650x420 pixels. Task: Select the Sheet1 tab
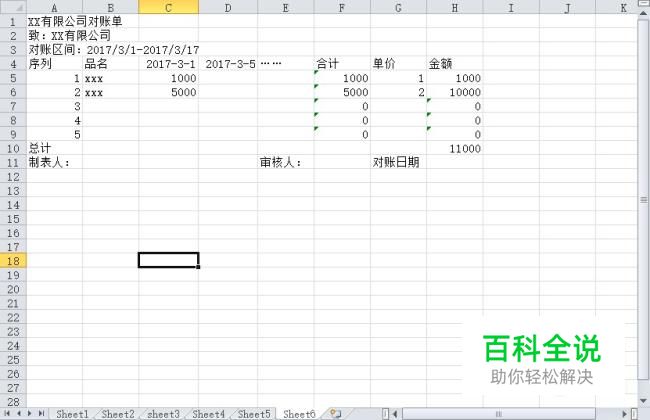tap(72, 414)
